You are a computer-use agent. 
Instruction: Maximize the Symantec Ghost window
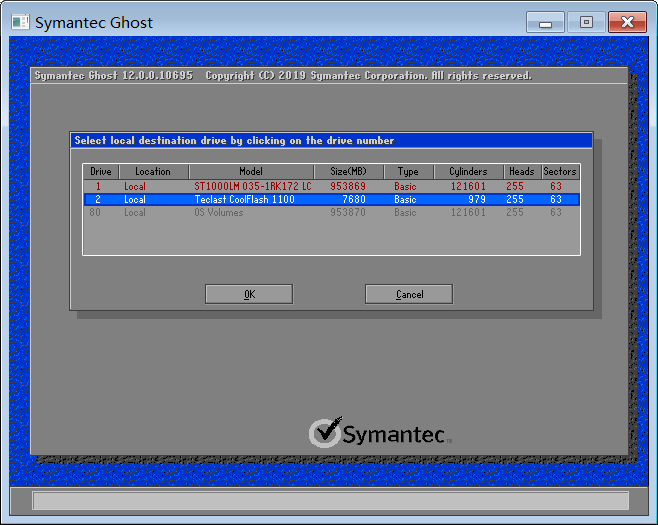pos(586,22)
